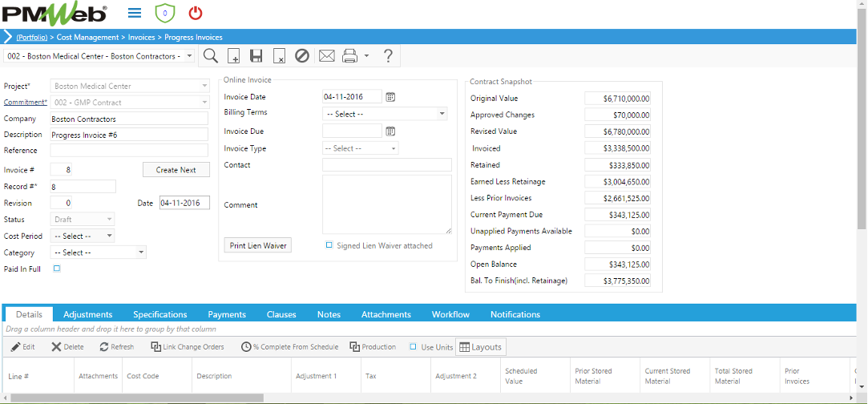The width and height of the screenshot is (868, 404).
Task: Click the red power logout icon
Action: [196, 13]
